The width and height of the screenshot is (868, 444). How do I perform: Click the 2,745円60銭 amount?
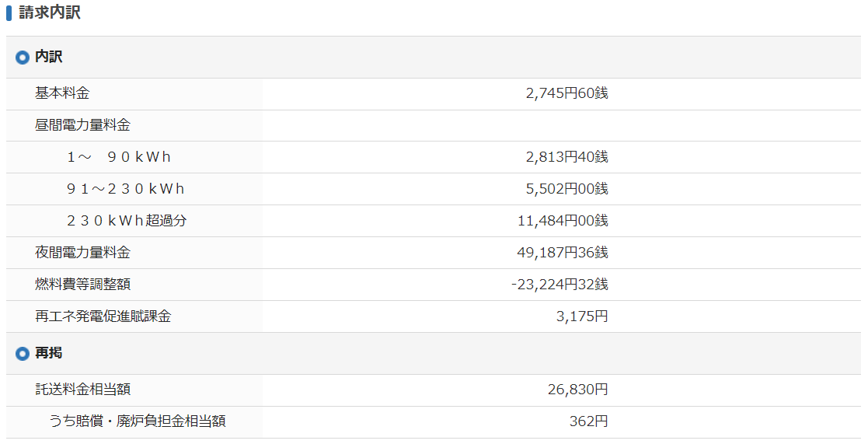point(566,93)
